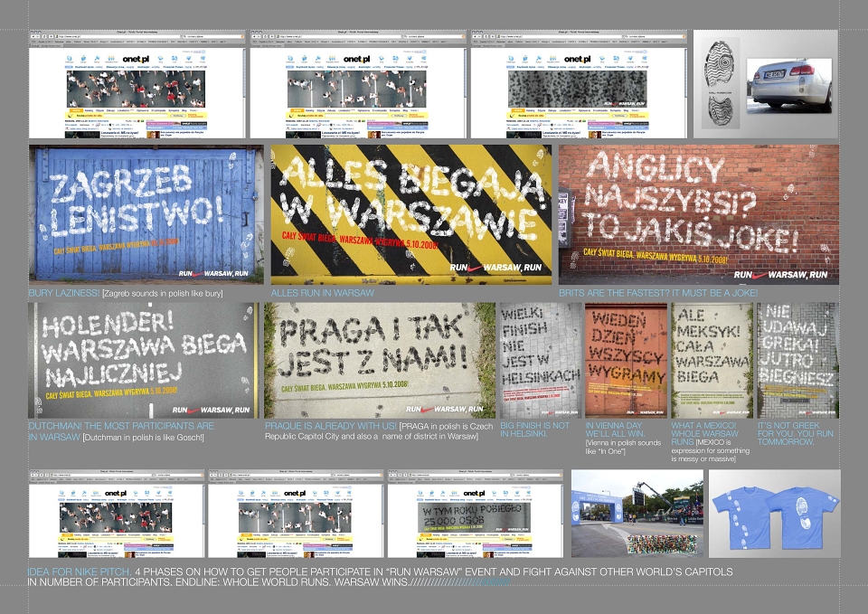This screenshot has width=868, height=614.
Task: Click the footprint-covered gray banner ad
Action: point(577,89)
